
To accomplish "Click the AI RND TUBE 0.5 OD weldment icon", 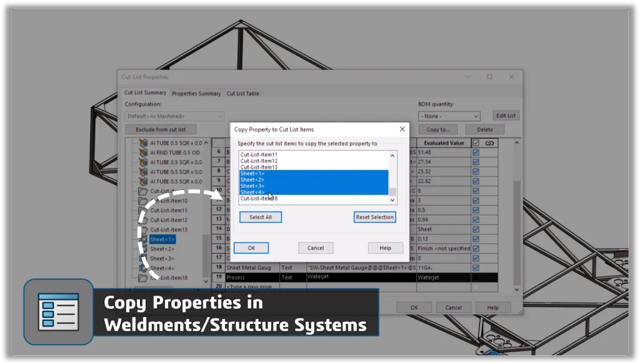I will [143, 152].
